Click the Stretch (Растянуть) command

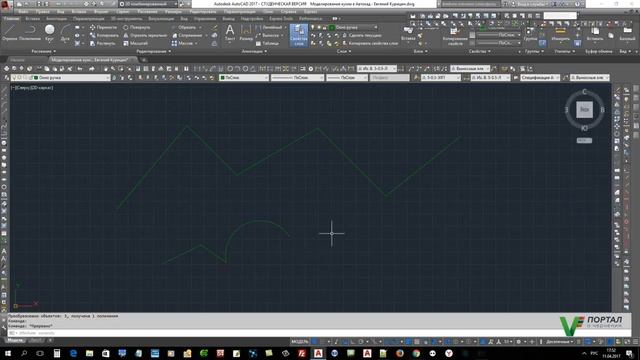coord(102,43)
